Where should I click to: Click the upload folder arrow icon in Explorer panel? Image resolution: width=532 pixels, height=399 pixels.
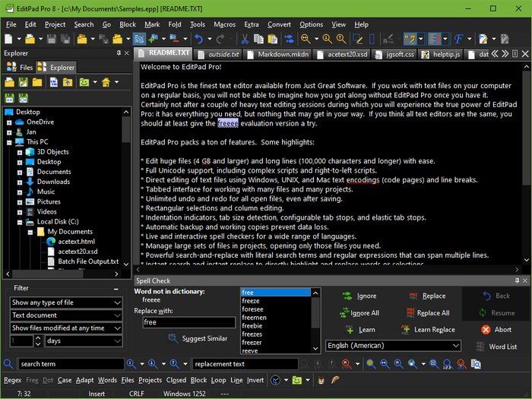[x=68, y=82]
